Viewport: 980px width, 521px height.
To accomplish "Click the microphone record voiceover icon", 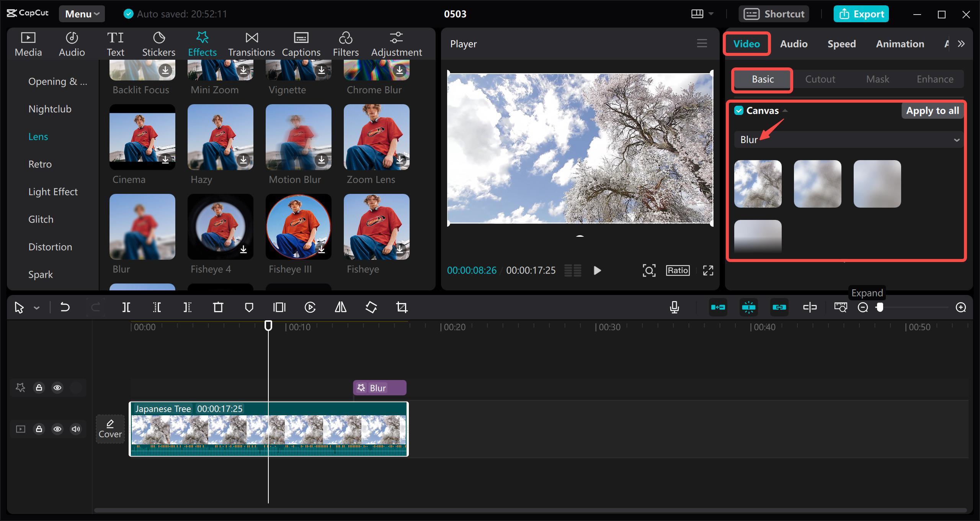I will 675,307.
